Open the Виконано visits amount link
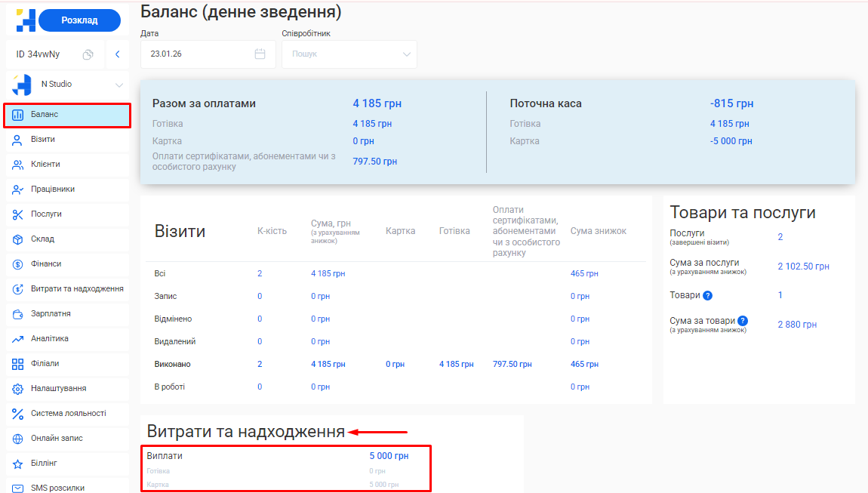 pyautogui.click(x=328, y=364)
